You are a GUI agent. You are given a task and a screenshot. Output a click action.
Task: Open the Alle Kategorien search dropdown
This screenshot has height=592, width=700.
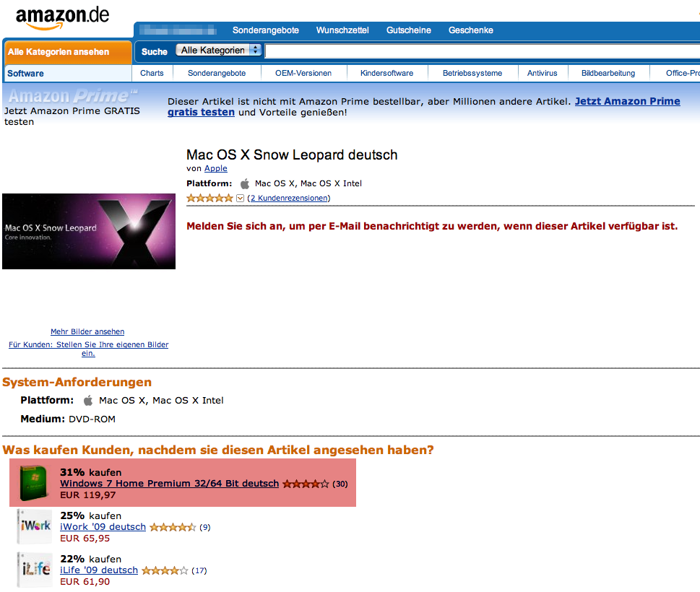(x=218, y=50)
